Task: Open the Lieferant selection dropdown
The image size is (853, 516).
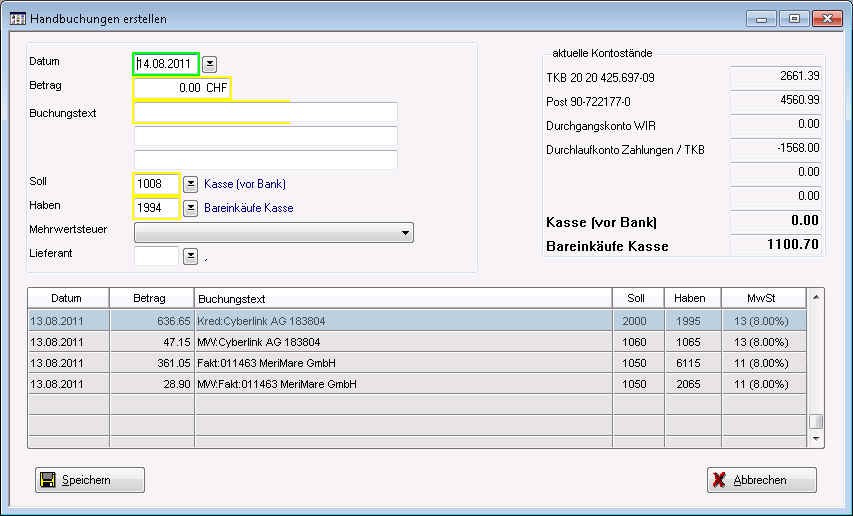Action: [x=190, y=256]
